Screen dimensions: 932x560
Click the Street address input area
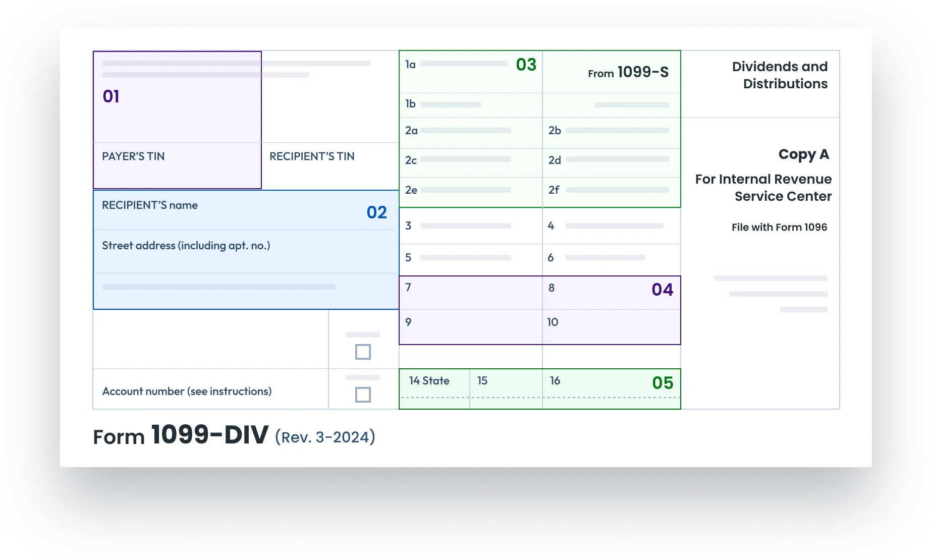245,252
